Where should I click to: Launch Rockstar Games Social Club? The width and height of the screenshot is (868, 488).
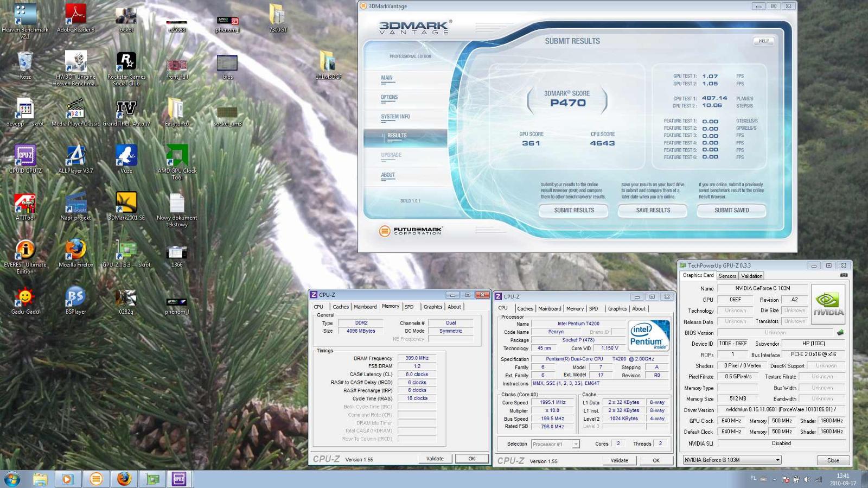(126, 68)
